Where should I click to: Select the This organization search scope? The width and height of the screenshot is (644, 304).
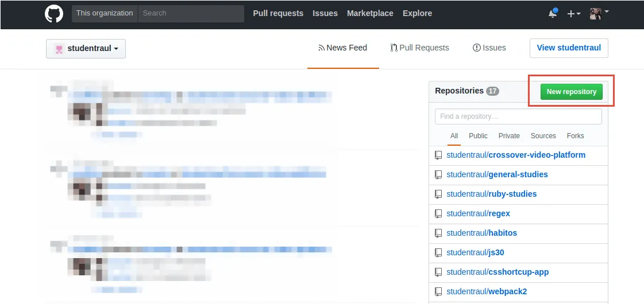pyautogui.click(x=105, y=13)
